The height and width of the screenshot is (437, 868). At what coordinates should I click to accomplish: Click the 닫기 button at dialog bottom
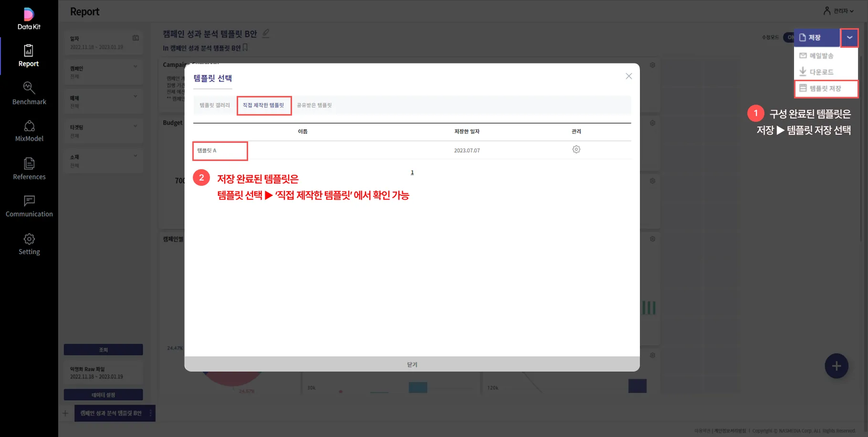point(412,364)
